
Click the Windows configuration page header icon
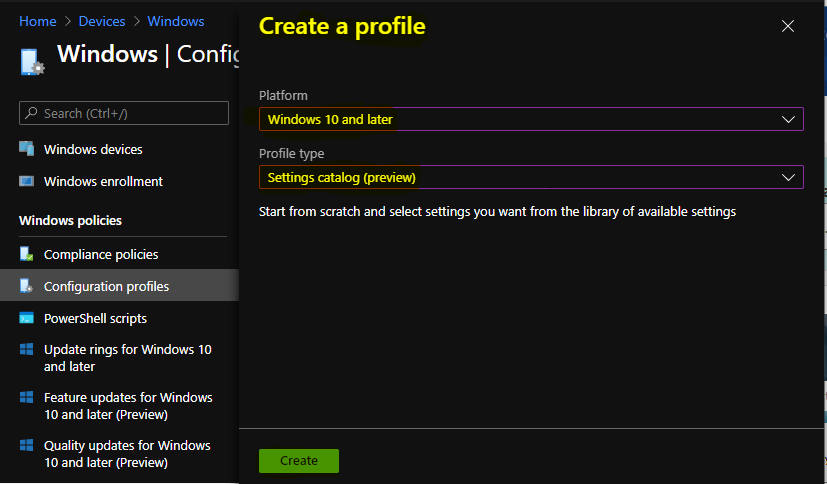tap(32, 62)
